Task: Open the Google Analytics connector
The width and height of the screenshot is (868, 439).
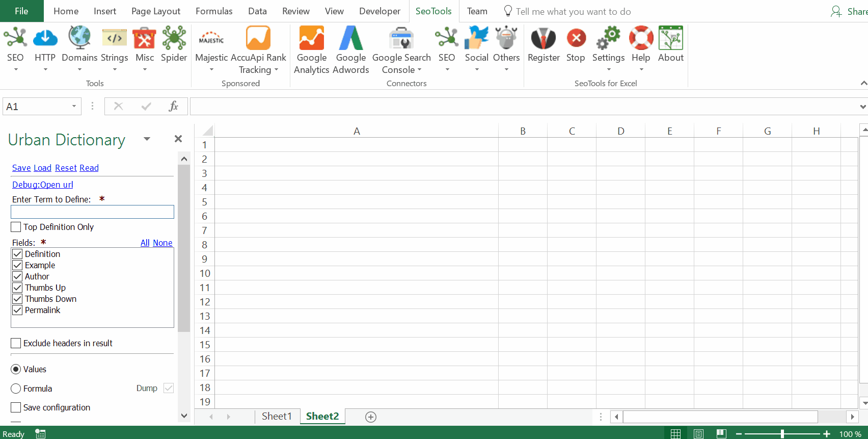Action: (x=312, y=38)
